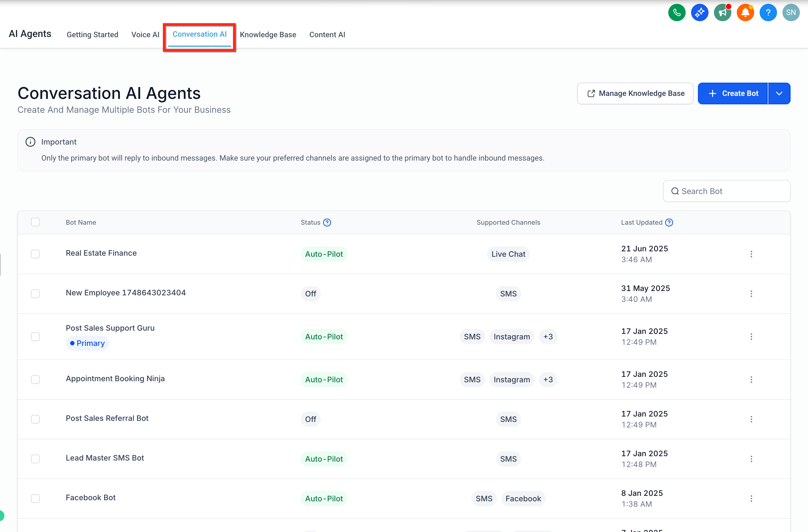
Task: Click the Create Bot button
Action: point(733,93)
